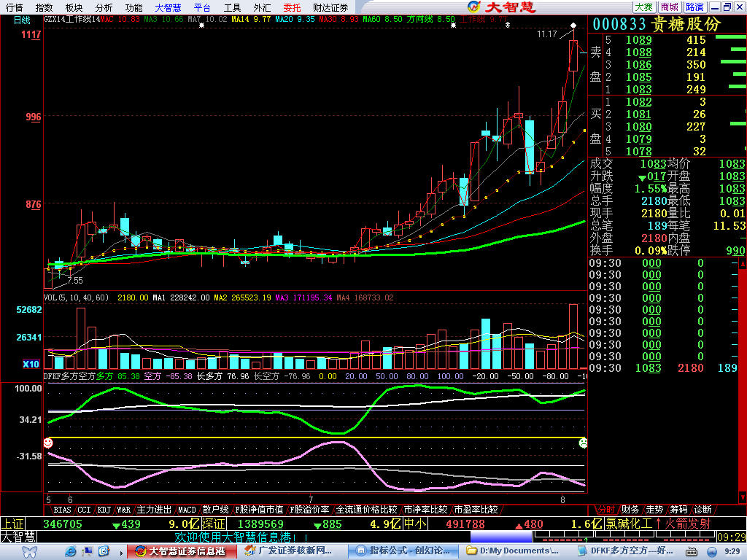This screenshot has height=560, width=747.
Task: Select the 诊断 tab in side panel
Action: click(703, 510)
